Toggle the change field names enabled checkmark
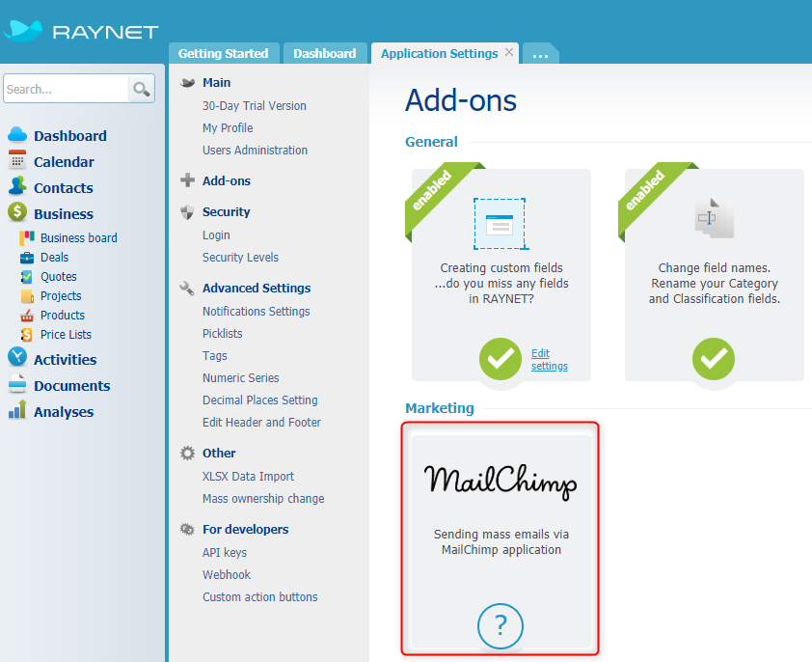Screen dimensions: 812x662 click(714, 359)
